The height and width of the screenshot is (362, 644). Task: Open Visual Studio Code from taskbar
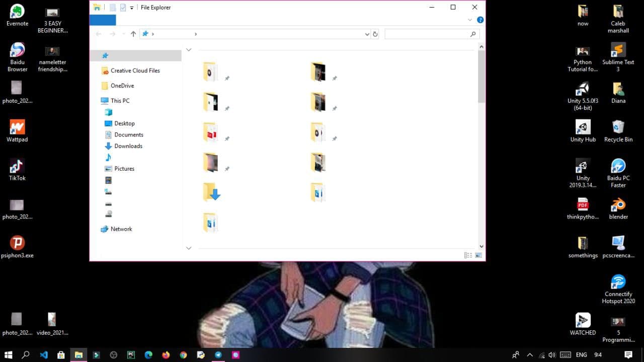tap(44, 354)
